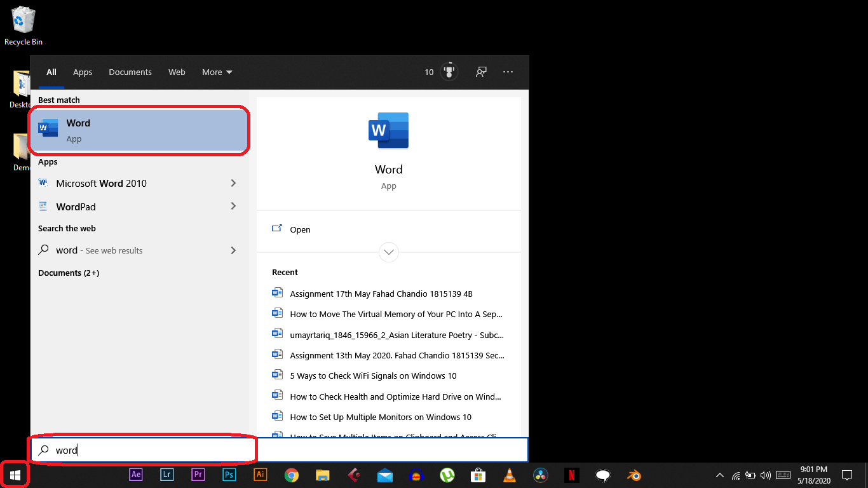Open the Recycle Bin on the desktop
Viewport: 868px width, 488px height.
[x=23, y=21]
